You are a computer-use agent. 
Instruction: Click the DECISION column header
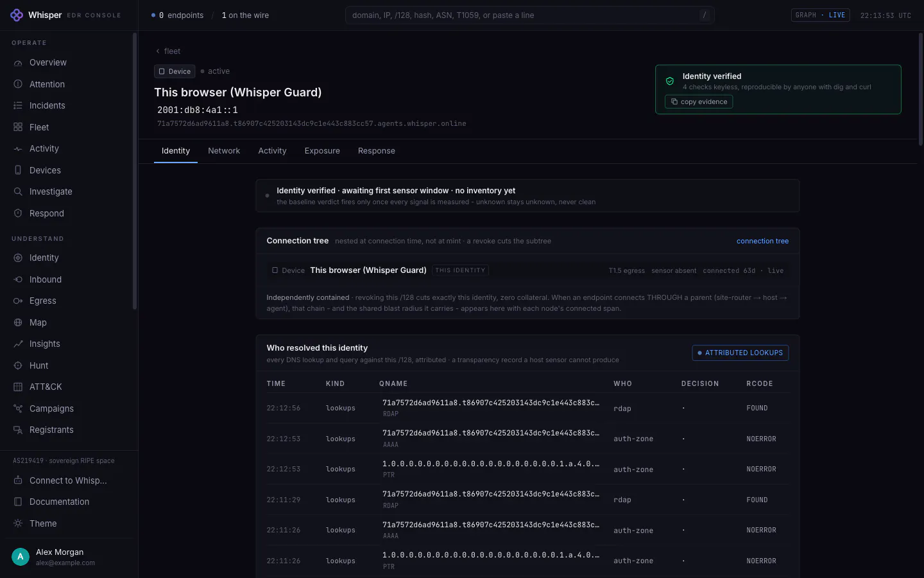[x=700, y=384]
